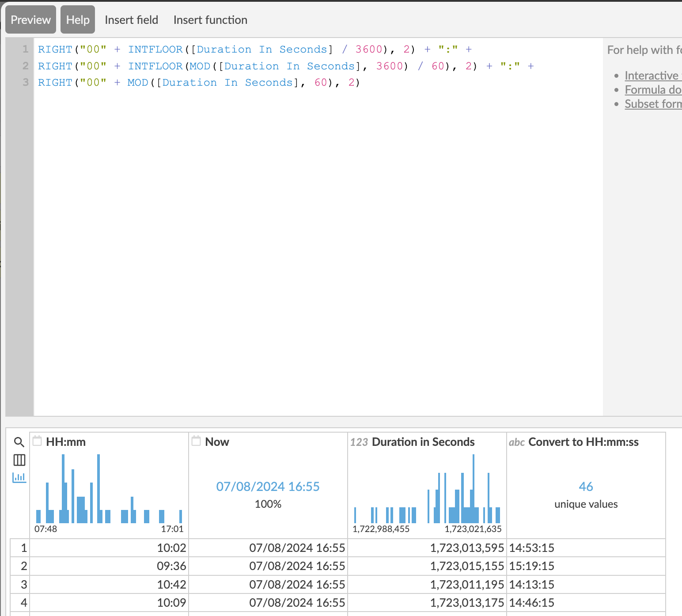682x616 pixels.
Task: Click the search magnifier icon in preview
Action: coord(19,442)
